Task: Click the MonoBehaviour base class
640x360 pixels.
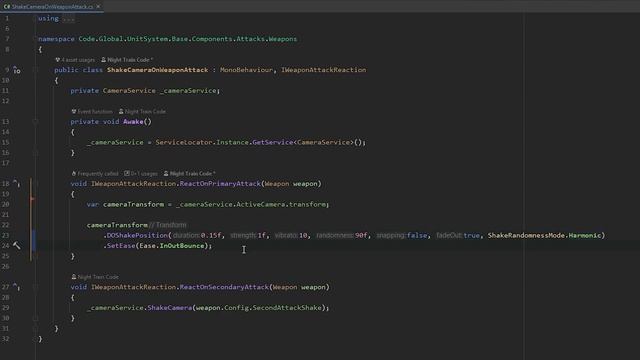Action: pyautogui.click(x=246, y=70)
